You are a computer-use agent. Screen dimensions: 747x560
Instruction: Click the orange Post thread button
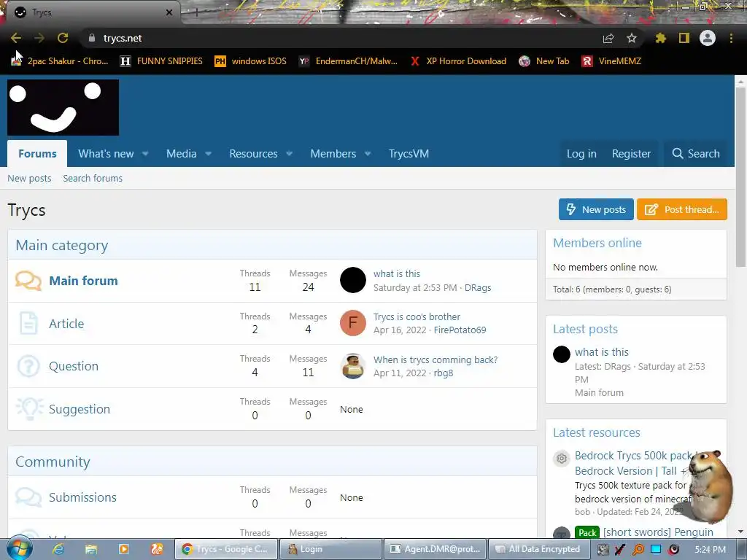coord(682,209)
